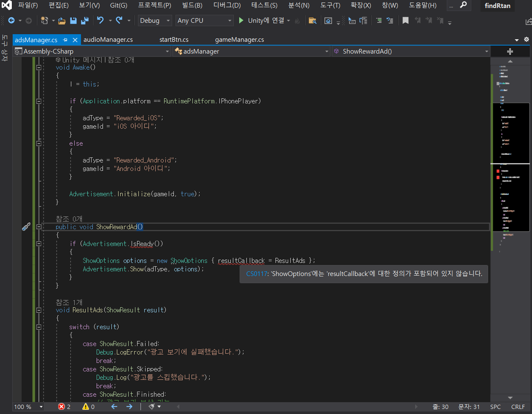Collapse the if IPhonePlayer block outline
This screenshot has width=532, height=414.
point(39,101)
